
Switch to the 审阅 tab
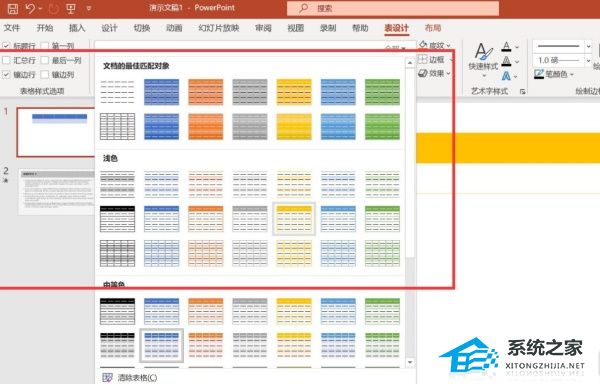pyautogui.click(x=263, y=28)
